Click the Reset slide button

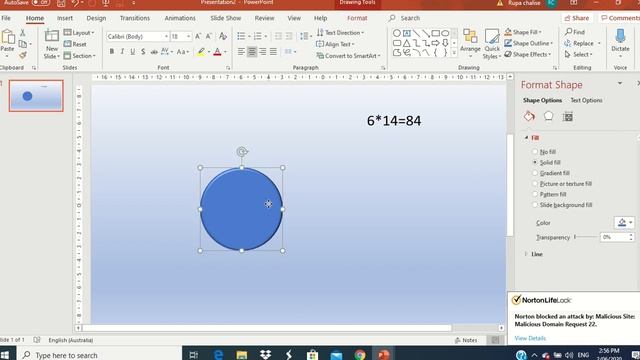(x=75, y=44)
